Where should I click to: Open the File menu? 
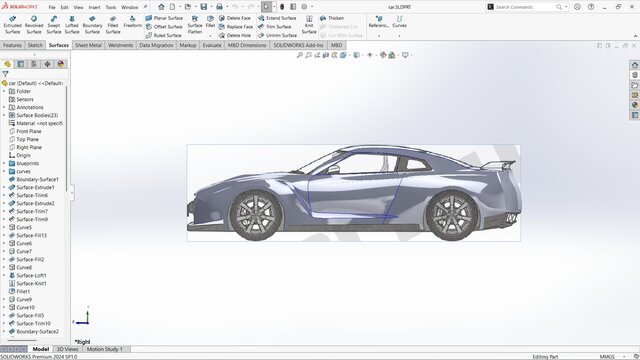[52, 7]
